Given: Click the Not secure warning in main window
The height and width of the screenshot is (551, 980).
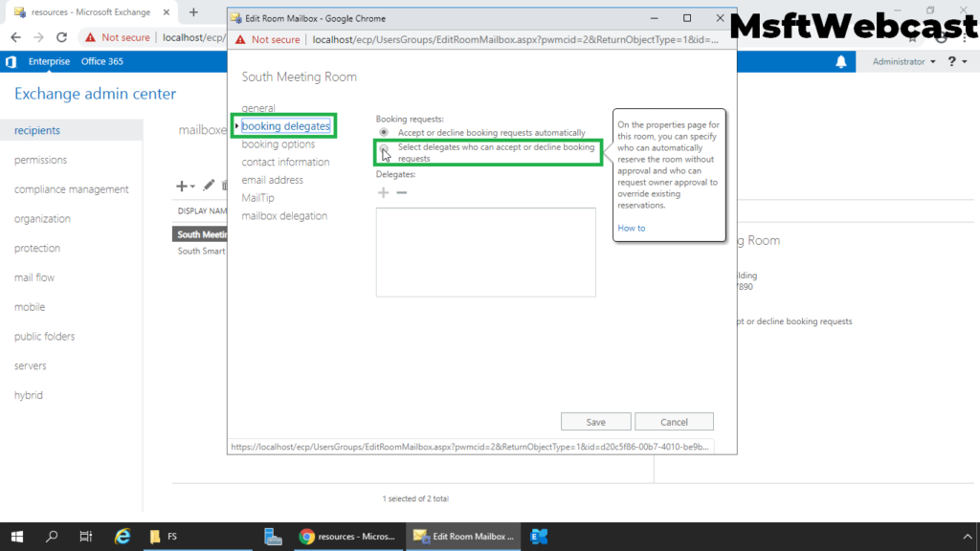Looking at the screenshot, I should tap(118, 37).
